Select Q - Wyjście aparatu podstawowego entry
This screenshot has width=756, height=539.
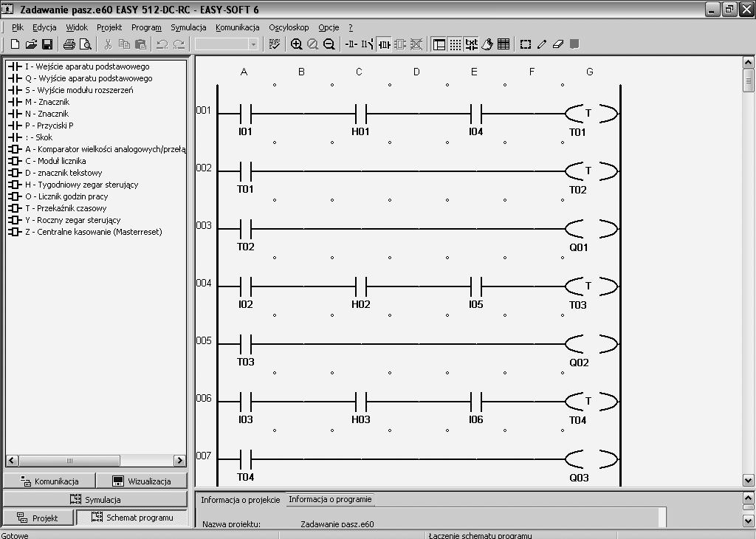coord(80,78)
